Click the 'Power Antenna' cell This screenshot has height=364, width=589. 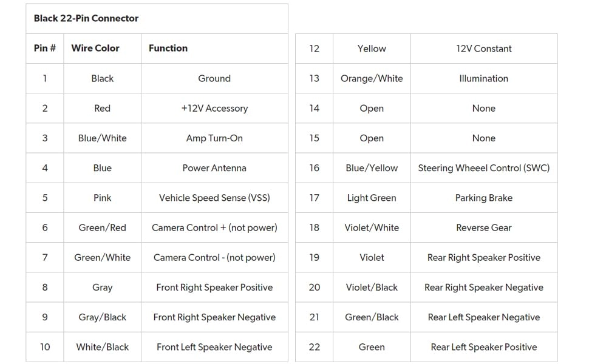click(x=214, y=168)
